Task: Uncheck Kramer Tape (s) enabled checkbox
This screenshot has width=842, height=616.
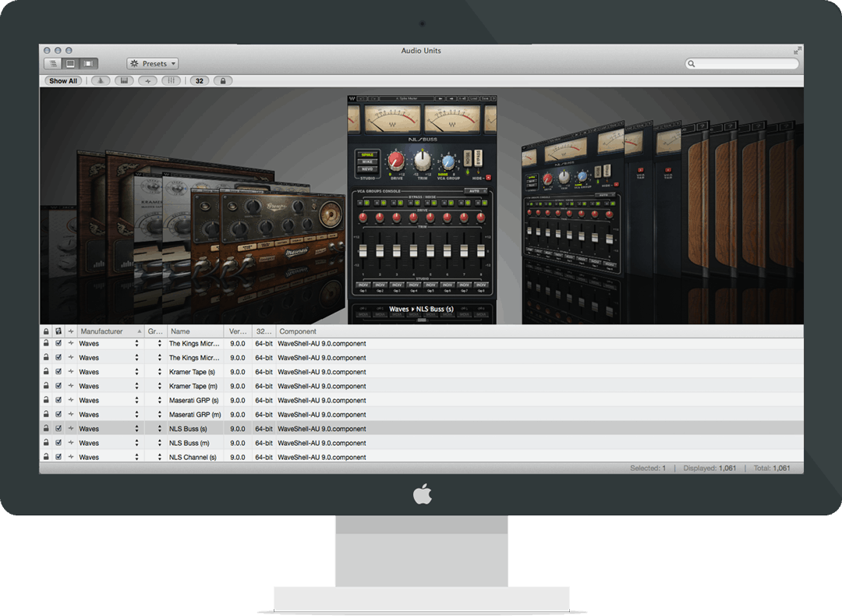Action: (x=58, y=372)
